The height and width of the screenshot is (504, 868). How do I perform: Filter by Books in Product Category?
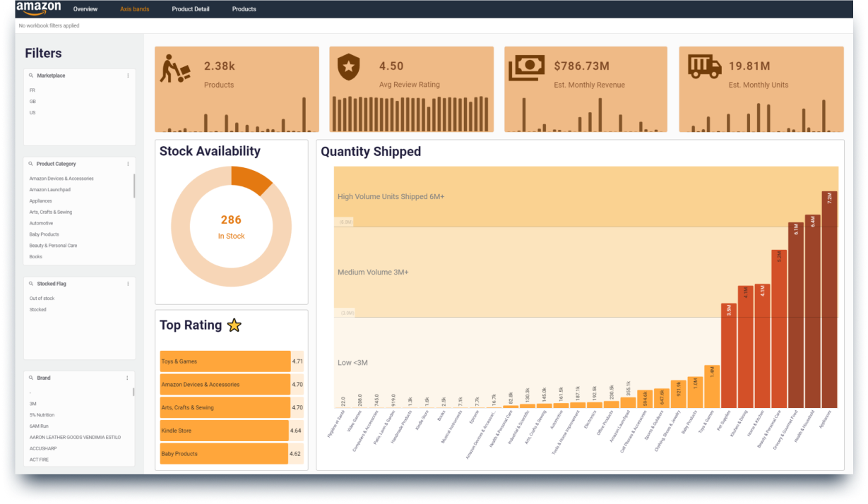click(x=35, y=257)
